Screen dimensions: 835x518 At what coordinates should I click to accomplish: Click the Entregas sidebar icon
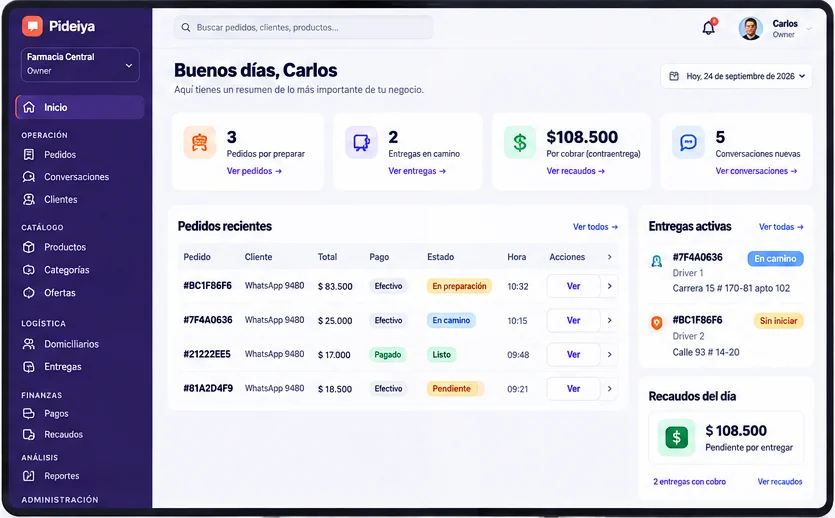tap(29, 367)
